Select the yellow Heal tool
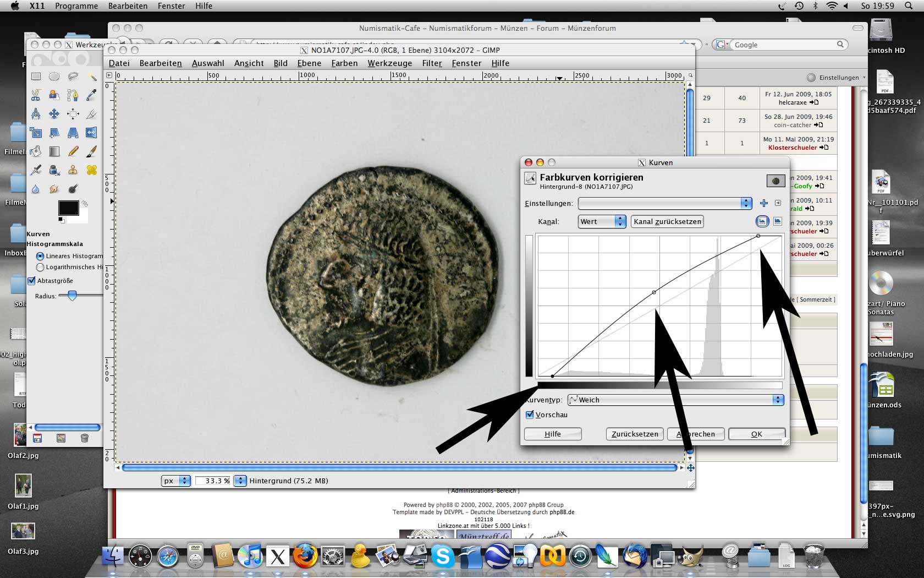The height and width of the screenshot is (578, 924). click(91, 170)
